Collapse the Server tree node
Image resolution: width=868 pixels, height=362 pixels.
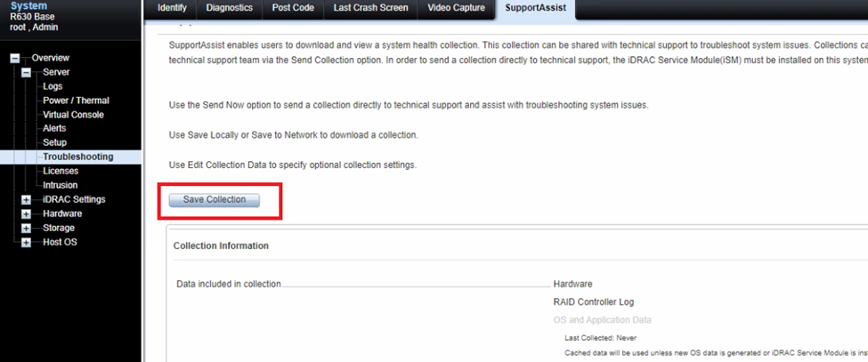point(26,72)
